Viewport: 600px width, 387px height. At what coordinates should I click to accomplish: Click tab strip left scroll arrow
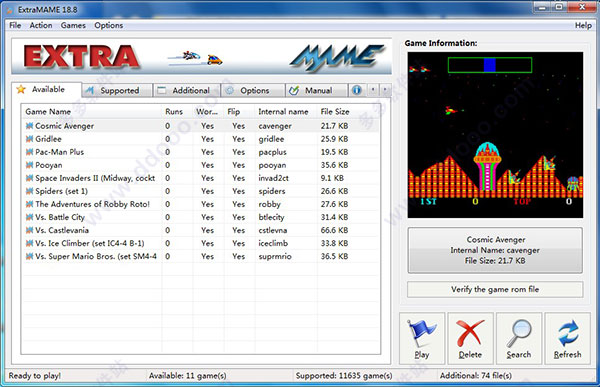point(373,90)
